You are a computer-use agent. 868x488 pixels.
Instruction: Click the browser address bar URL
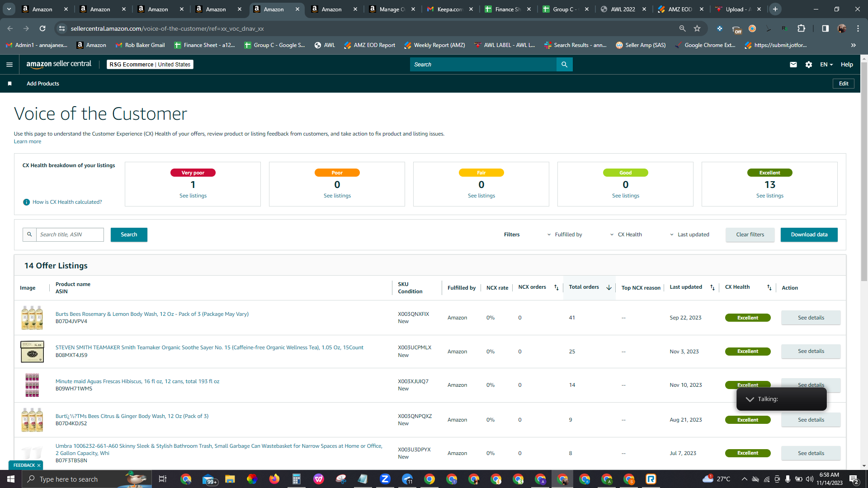(167, 28)
